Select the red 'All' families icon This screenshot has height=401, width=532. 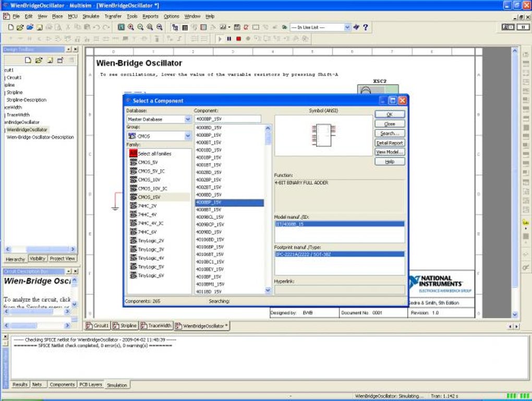coord(134,153)
